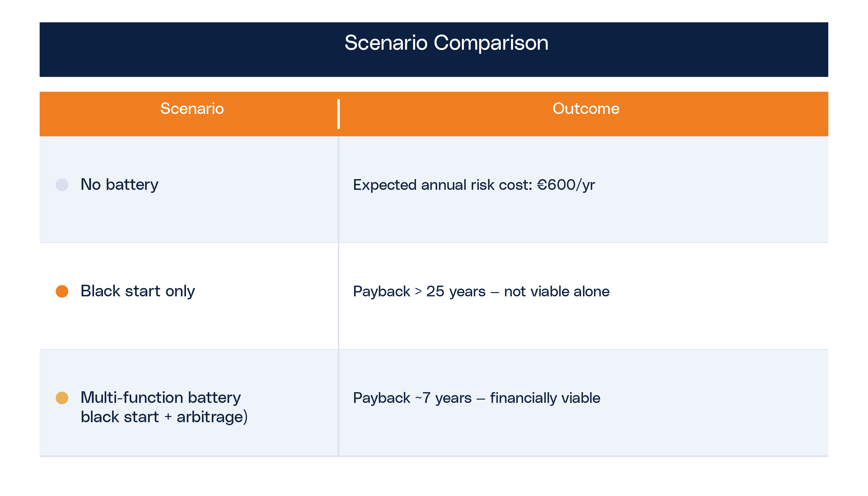
Task: Select the Outcome column header
Action: [x=586, y=109]
